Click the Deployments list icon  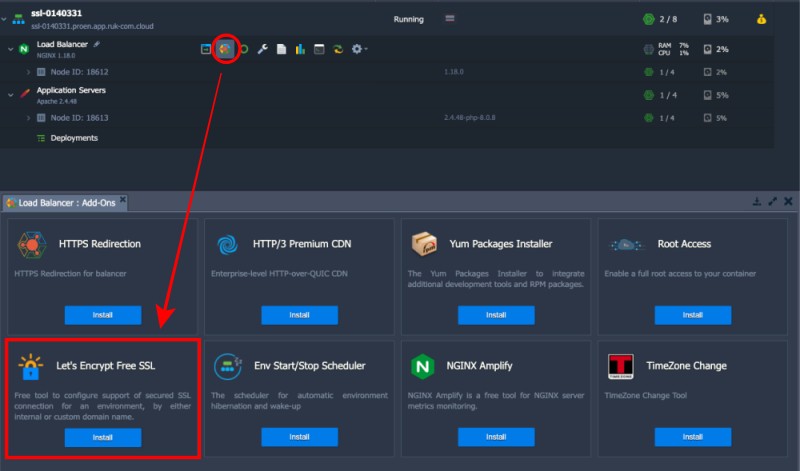point(41,138)
